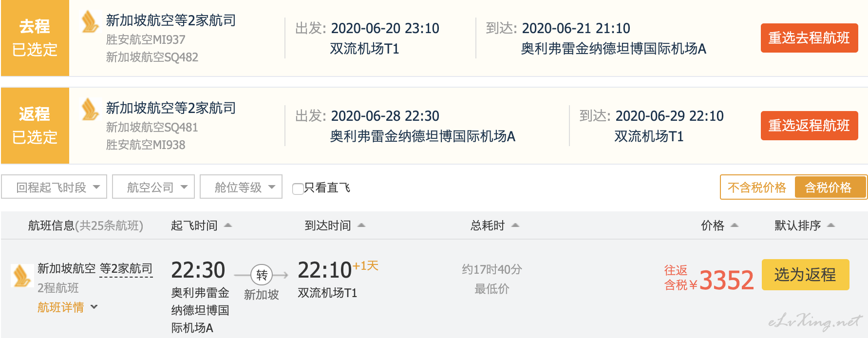This screenshot has height=338, width=868.
Task: Click 重选返程航班 button
Action: point(810,126)
